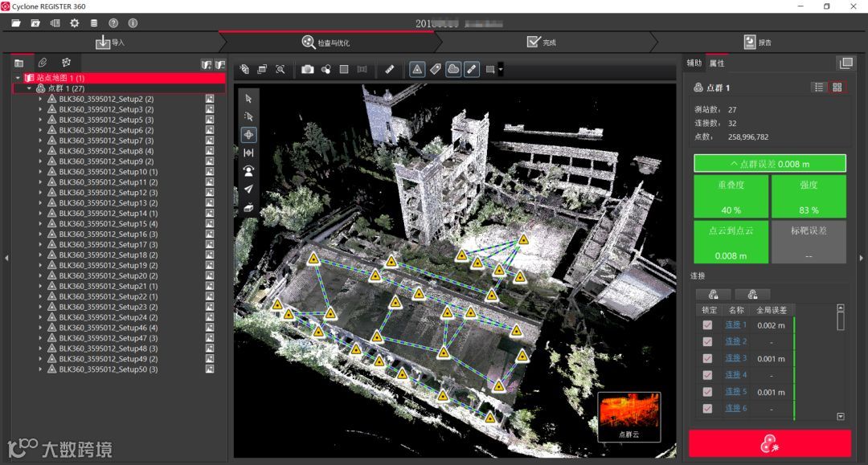This screenshot has width=868, height=465.
Task: Click the second link icon under 连接
Action: coord(753,294)
